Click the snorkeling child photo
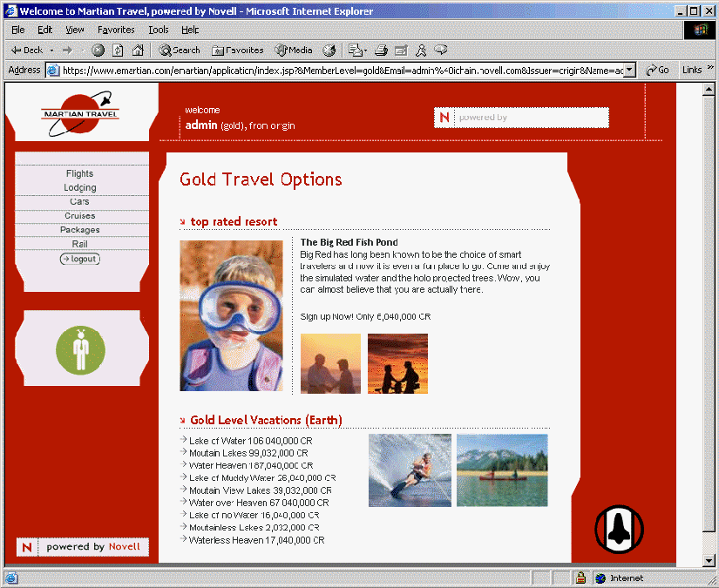Viewport: 719px width, 588px height. pos(231,315)
